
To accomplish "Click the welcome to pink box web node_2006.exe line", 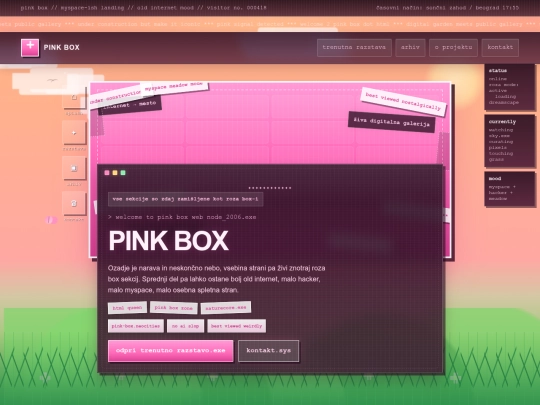I will click(182, 217).
